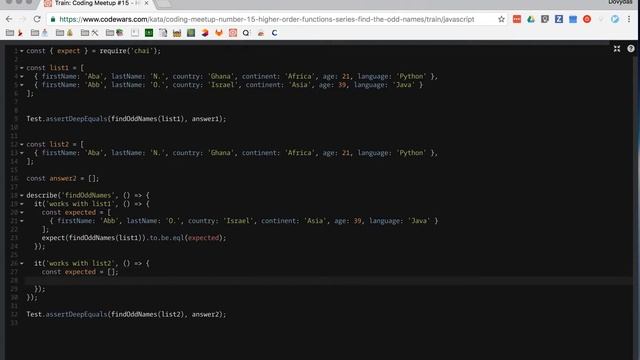This screenshot has height=360, width=640.
Task: Click the 'Israel' row on line 5
Action: tap(228, 85)
